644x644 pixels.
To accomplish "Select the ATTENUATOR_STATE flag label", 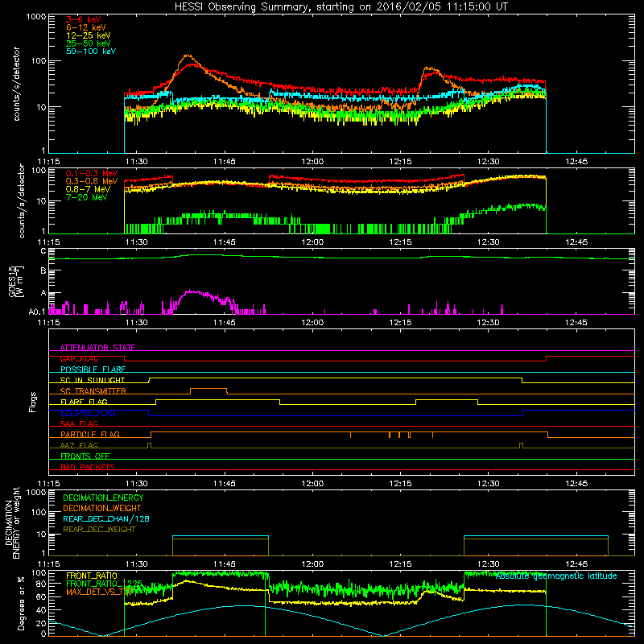I will 97,348.
